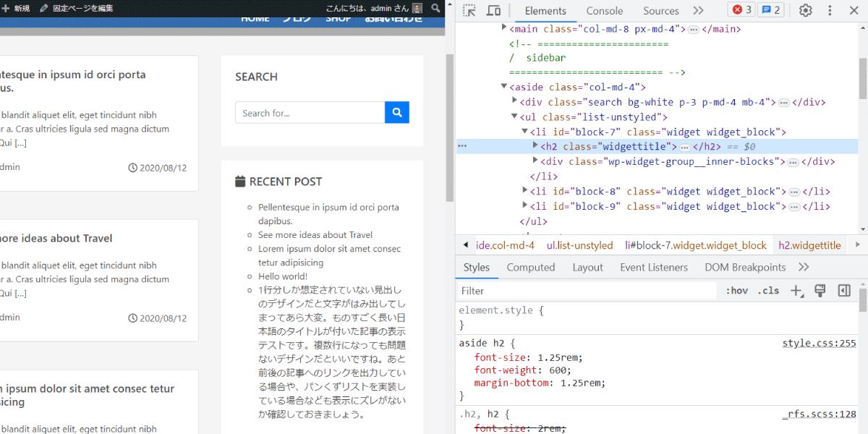Viewport: 868px width, 434px height.
Task: Toggle the .cls element classes panel
Action: (768, 291)
